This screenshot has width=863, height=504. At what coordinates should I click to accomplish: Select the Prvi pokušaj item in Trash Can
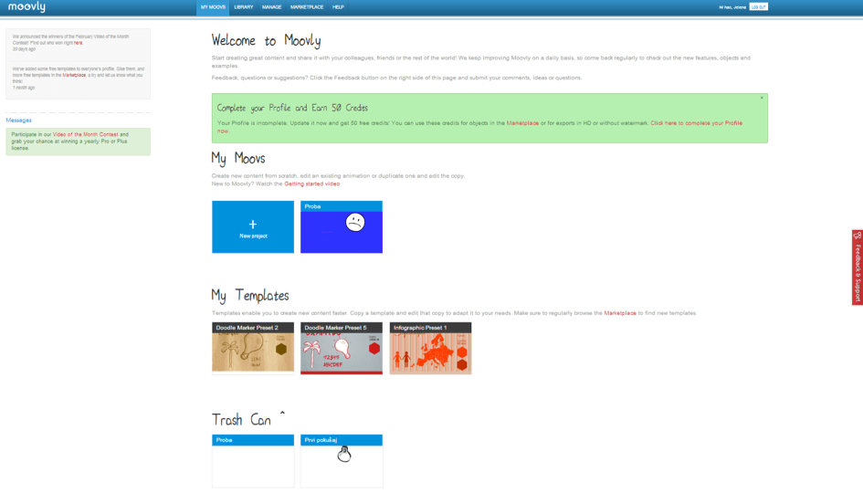[342, 460]
